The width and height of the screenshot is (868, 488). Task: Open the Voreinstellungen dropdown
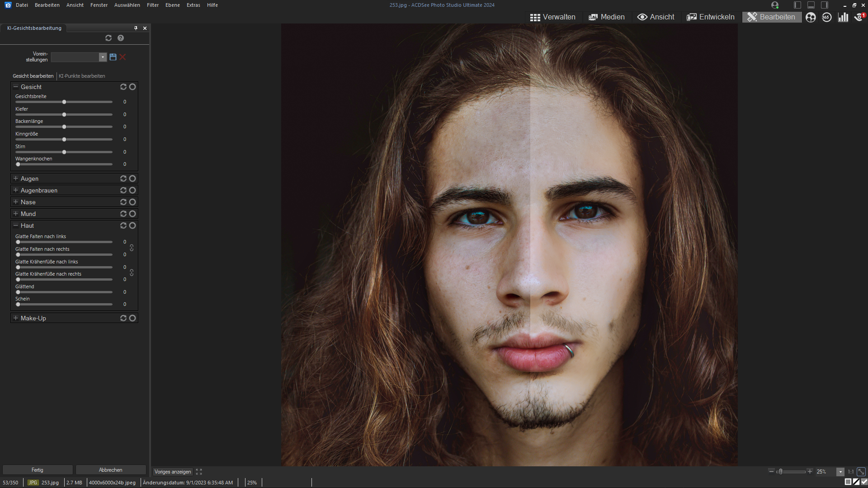pos(103,57)
